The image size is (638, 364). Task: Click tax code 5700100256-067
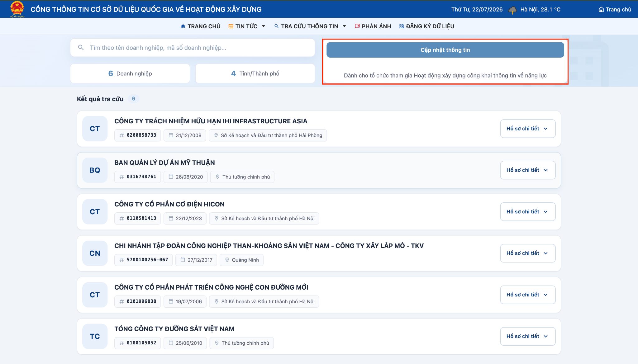point(144,260)
